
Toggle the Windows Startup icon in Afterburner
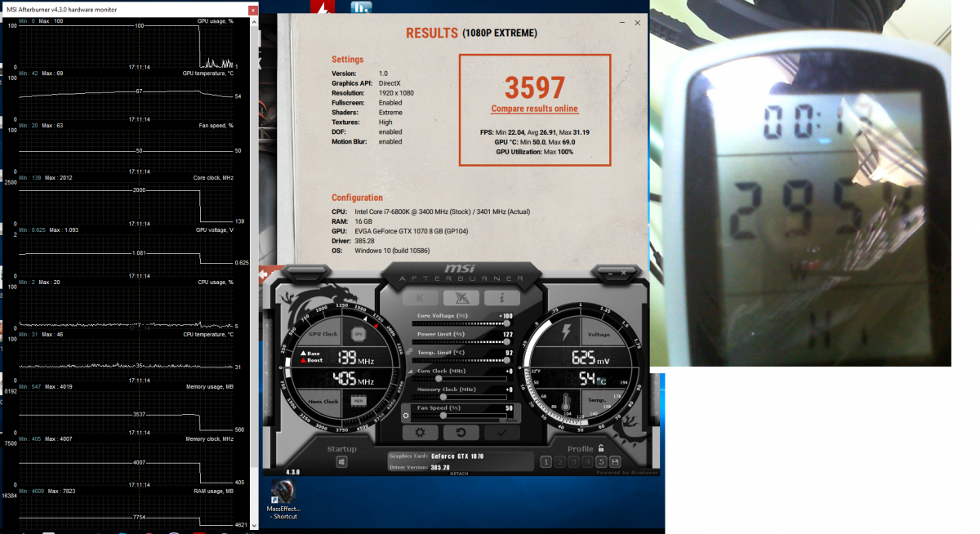tap(341, 462)
